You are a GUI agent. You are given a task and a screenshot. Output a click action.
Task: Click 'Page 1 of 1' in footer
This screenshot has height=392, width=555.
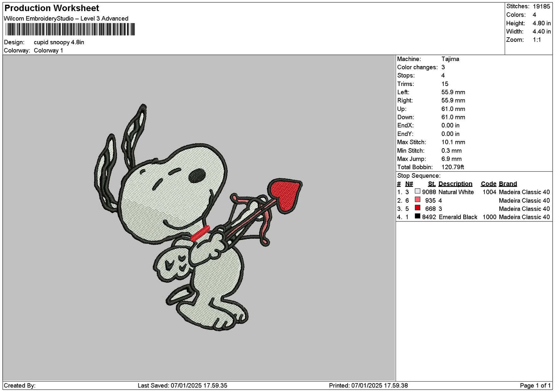(535, 385)
